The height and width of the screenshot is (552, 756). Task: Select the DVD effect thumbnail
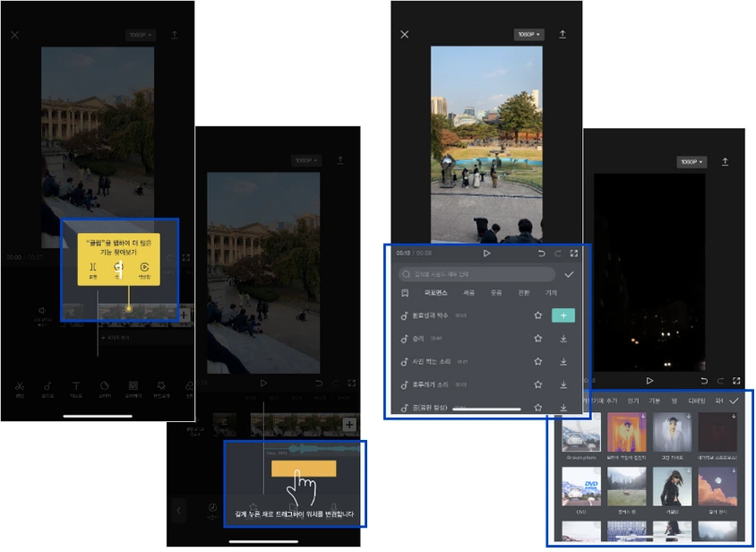pyautogui.click(x=581, y=487)
